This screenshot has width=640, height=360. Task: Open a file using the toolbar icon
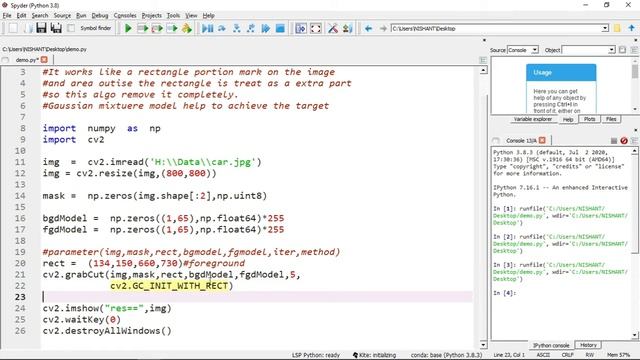pos(28,28)
